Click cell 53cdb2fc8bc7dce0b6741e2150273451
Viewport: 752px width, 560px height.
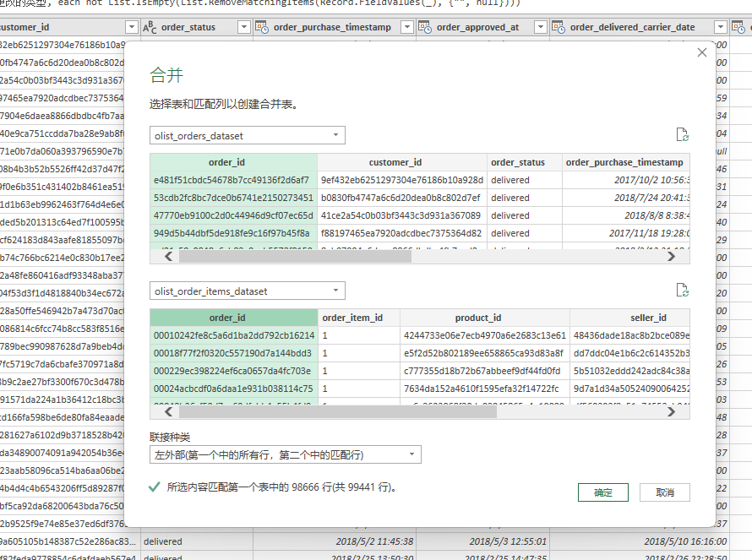point(233,198)
